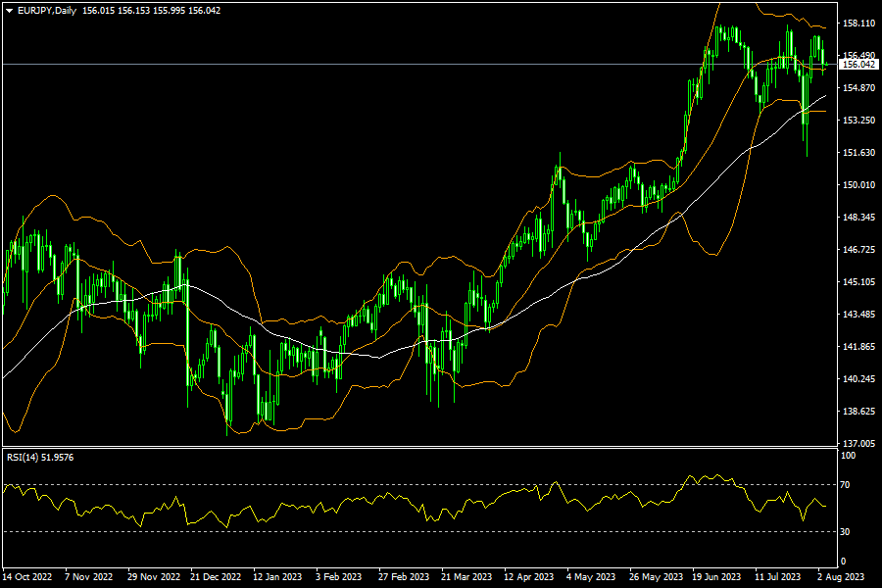Image resolution: width=882 pixels, height=588 pixels.
Task: Click the 4 May 2023 date label
Action: pyautogui.click(x=591, y=577)
